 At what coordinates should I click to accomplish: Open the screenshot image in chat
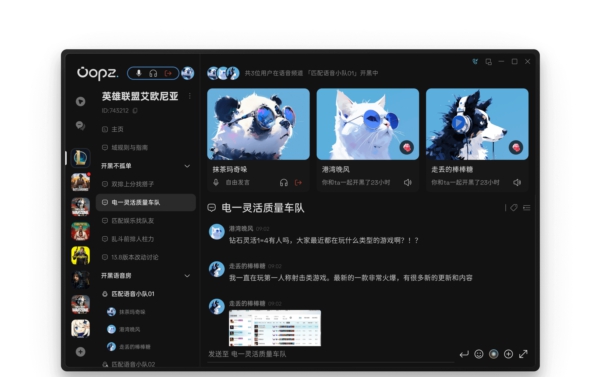coord(275,328)
